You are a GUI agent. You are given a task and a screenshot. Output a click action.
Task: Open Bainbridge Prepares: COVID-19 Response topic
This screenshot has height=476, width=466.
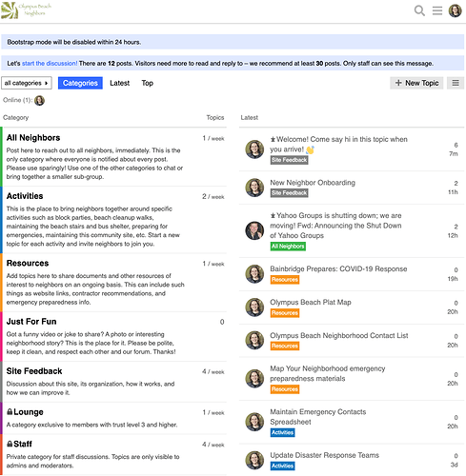(x=338, y=268)
